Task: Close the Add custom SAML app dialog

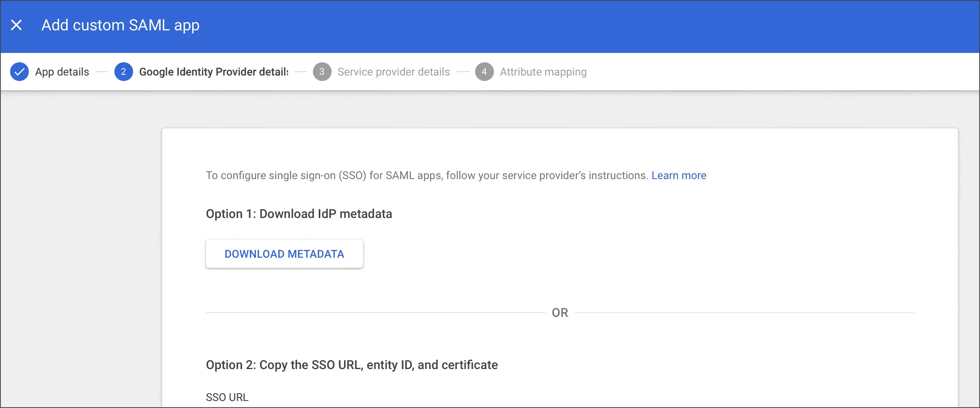Action: tap(16, 25)
